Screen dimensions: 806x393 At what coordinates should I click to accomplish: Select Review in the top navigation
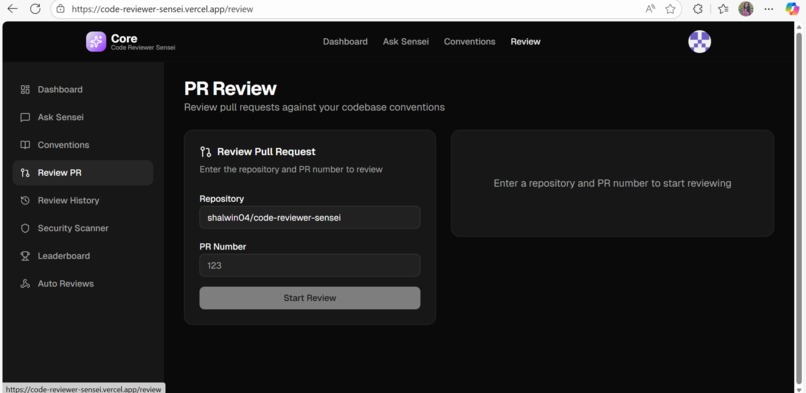click(x=525, y=42)
